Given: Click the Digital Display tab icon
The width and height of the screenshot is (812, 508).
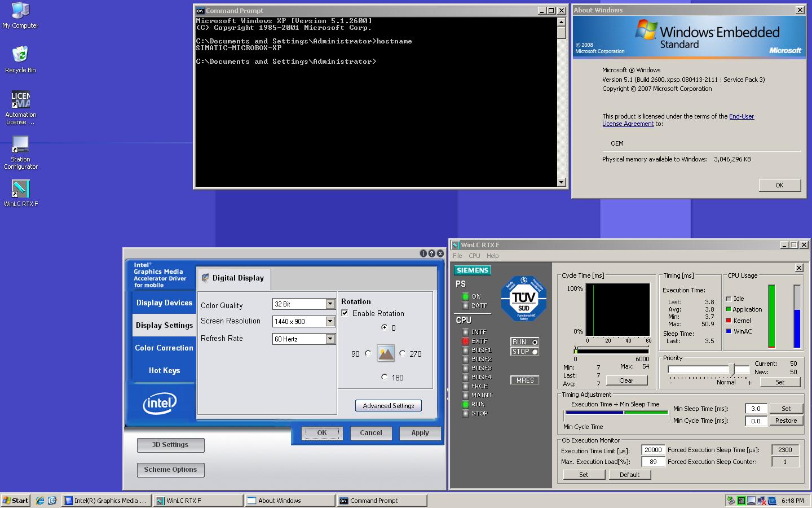Looking at the screenshot, I should (205, 278).
